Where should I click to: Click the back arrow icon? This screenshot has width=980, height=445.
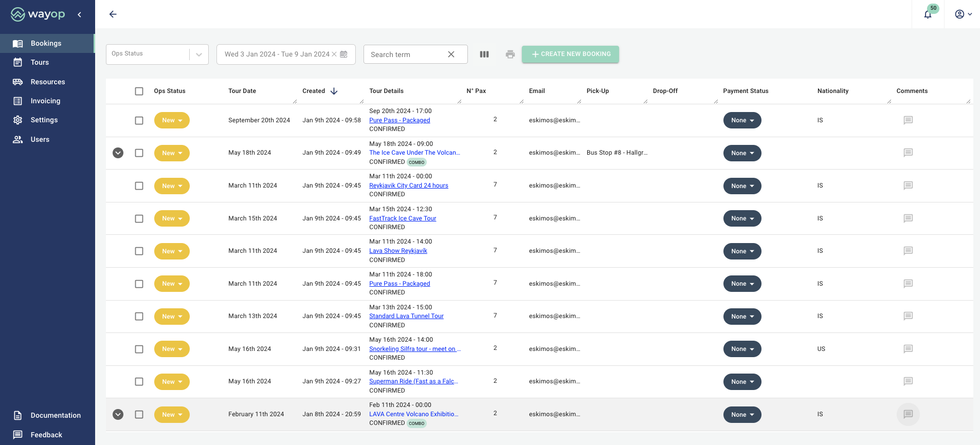[113, 14]
